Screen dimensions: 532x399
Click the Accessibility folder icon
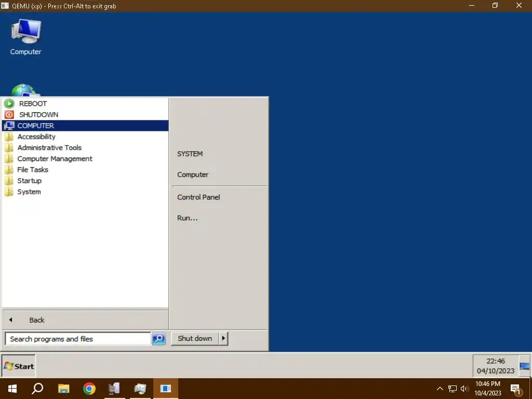9,137
